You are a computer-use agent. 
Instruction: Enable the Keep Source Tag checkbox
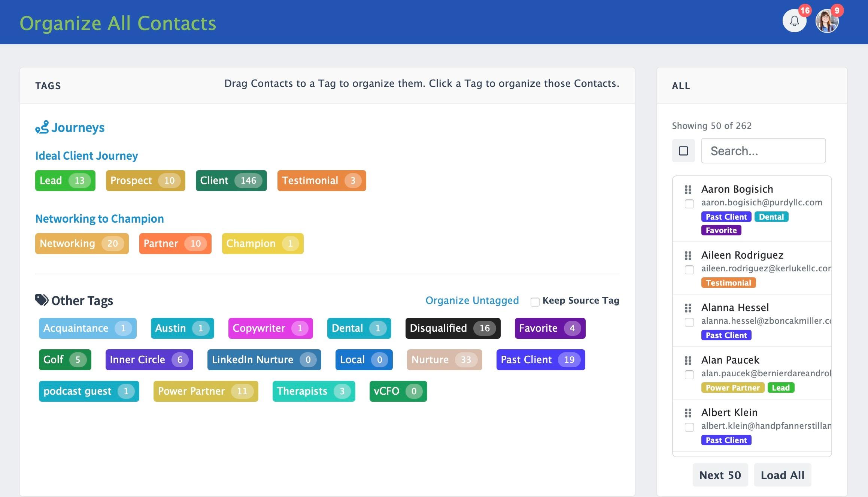click(x=535, y=302)
